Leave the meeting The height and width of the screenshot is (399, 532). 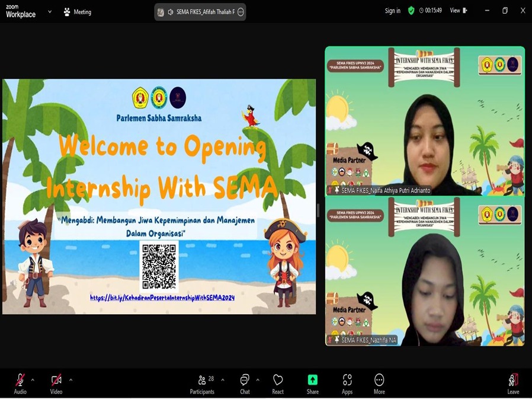click(x=513, y=382)
